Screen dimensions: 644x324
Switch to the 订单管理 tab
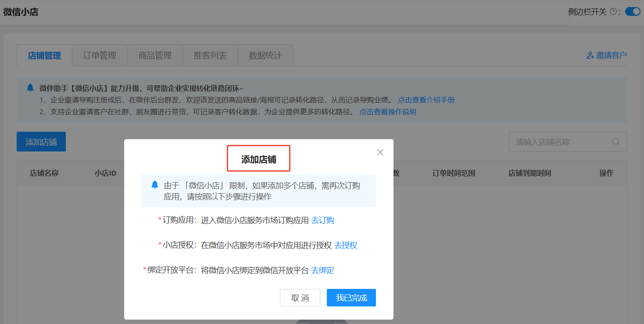click(100, 55)
